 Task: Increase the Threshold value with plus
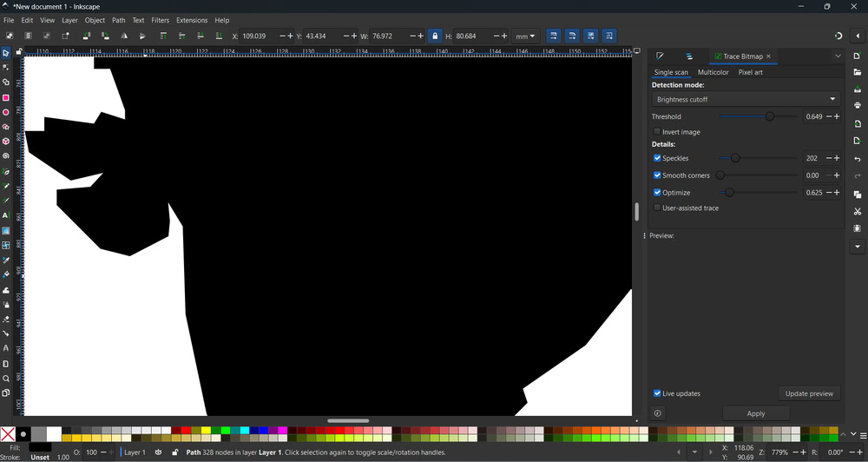[x=837, y=116]
